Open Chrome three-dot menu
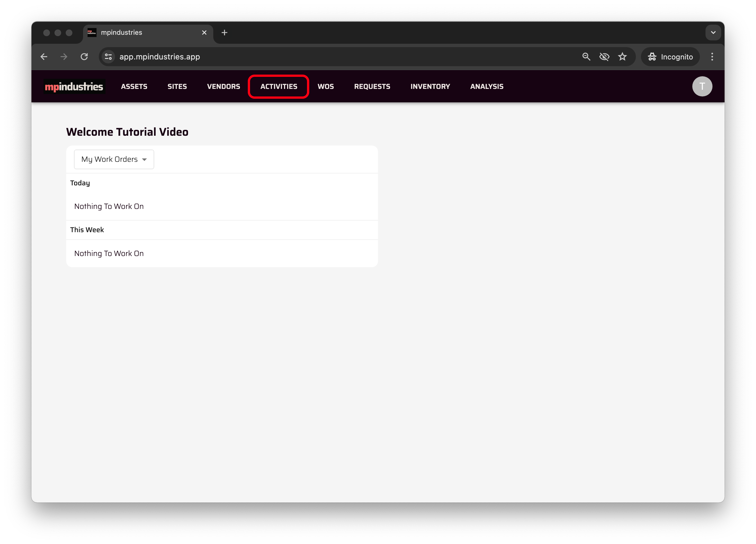Screen dimensions: 756x544 pyautogui.click(x=712, y=57)
